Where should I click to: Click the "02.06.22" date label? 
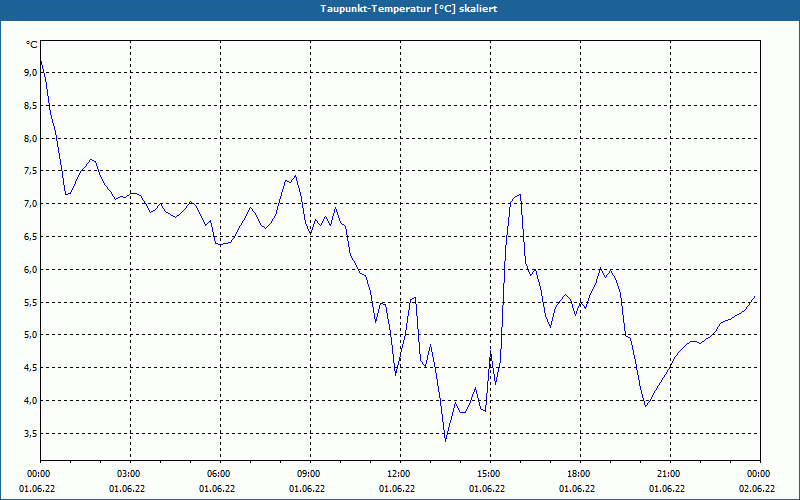click(x=757, y=489)
